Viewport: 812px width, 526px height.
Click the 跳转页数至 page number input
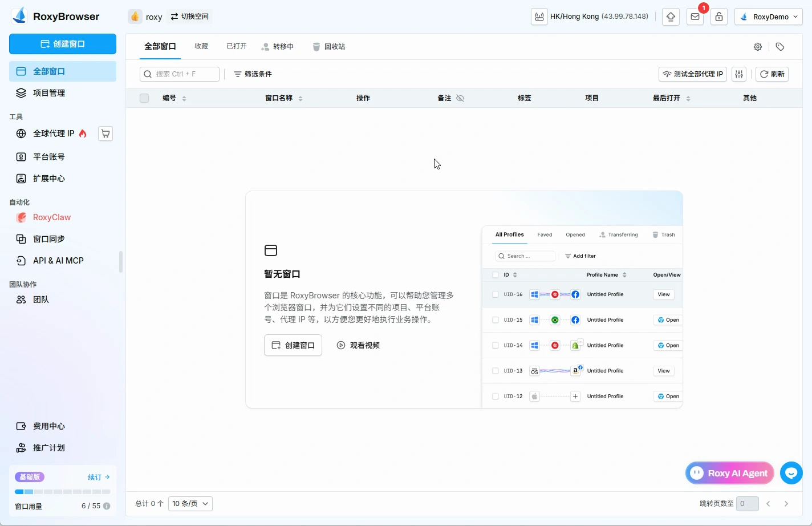point(748,504)
